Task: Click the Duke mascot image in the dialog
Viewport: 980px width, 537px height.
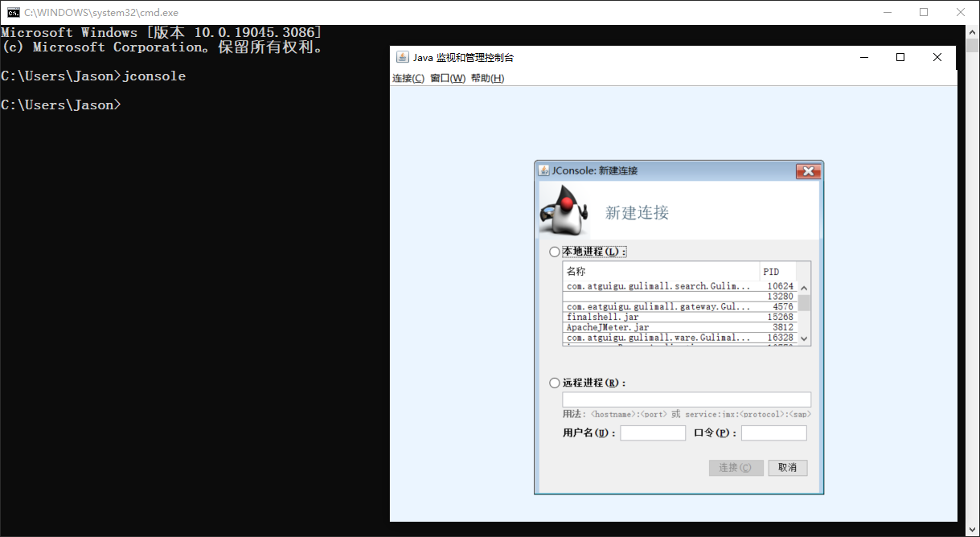Action: (564, 209)
